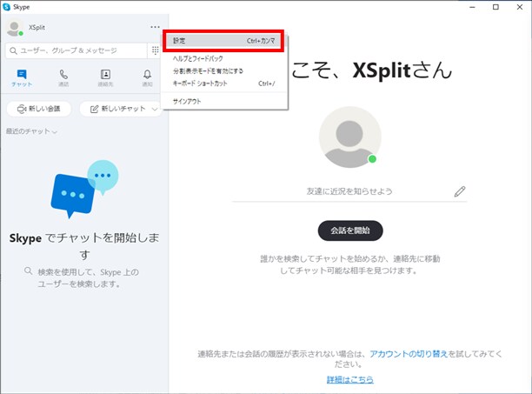Click the dial pad icon
Image resolution: width=532 pixels, height=394 pixels.
pyautogui.click(x=155, y=51)
